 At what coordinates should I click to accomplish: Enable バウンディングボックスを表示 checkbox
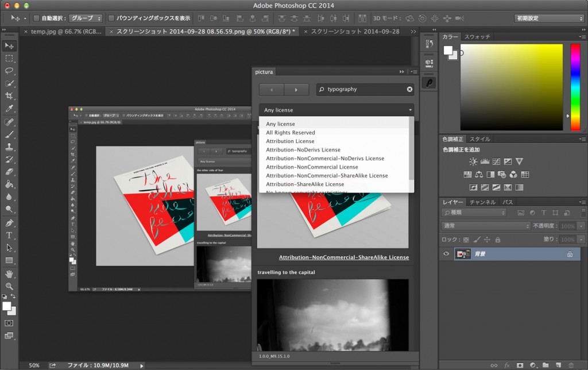coord(111,18)
